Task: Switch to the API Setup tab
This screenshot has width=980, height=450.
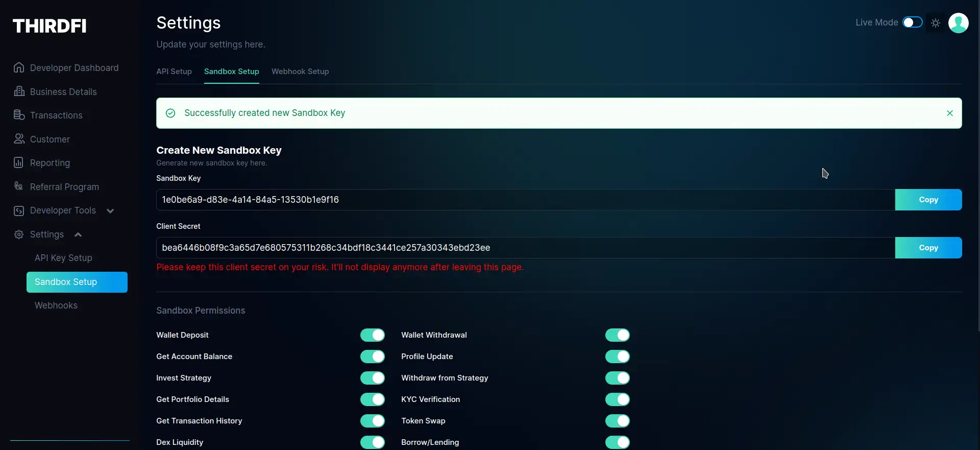Action: [174, 72]
